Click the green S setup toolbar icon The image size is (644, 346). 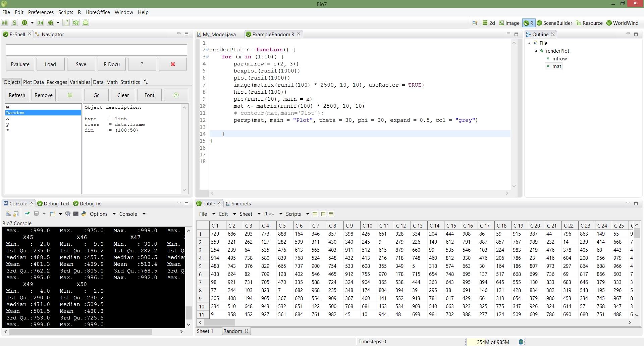click(14, 23)
